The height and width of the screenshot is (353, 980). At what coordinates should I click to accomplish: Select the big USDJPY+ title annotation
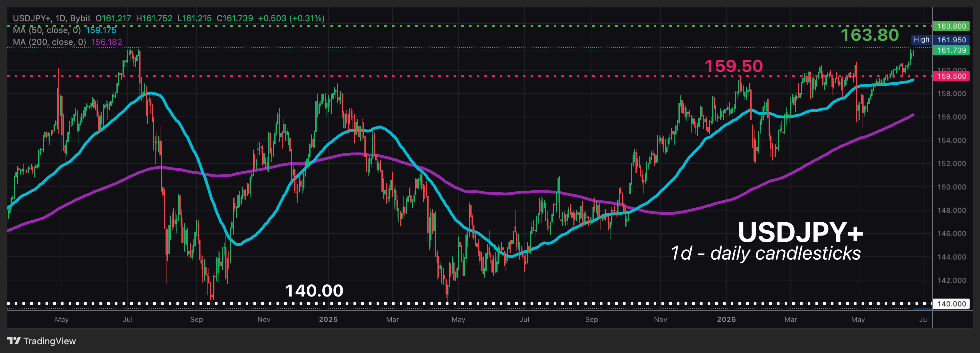pyautogui.click(x=800, y=232)
